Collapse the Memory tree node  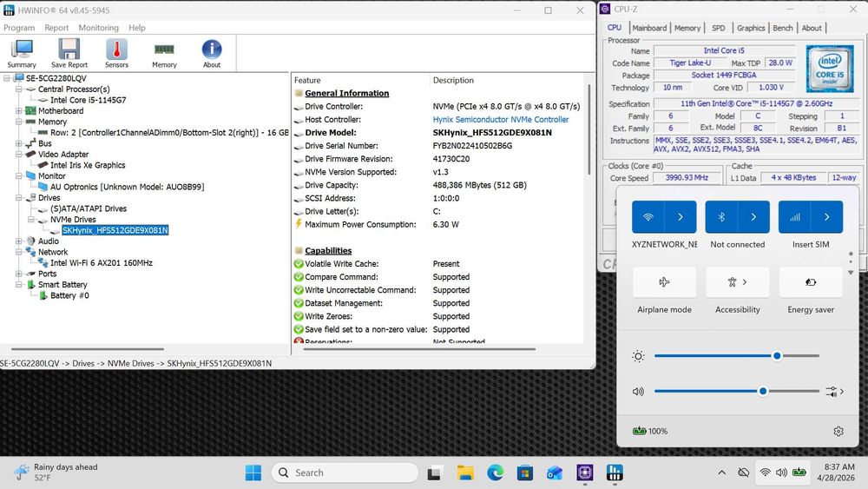pos(18,122)
